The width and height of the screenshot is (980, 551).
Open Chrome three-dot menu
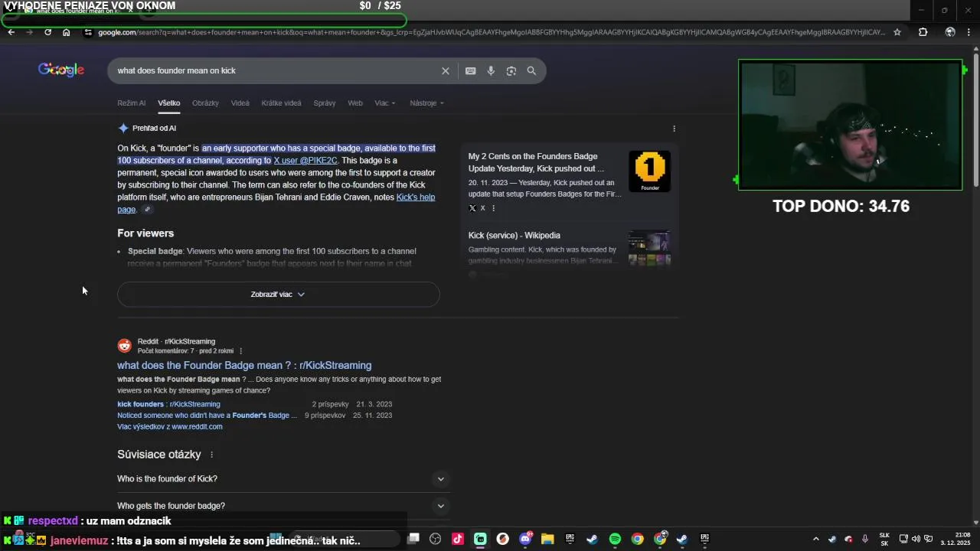[x=969, y=32]
